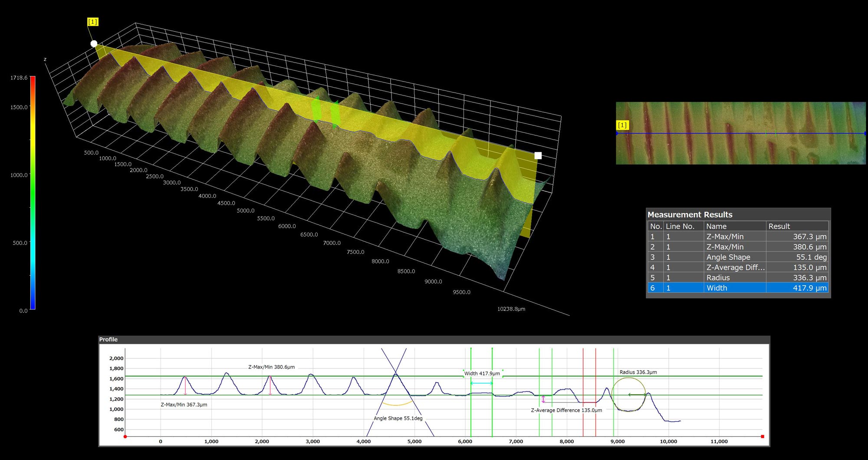Select the Z-Max/Min 367.3 µm result row
The height and width of the screenshot is (460, 868).
coord(738,237)
